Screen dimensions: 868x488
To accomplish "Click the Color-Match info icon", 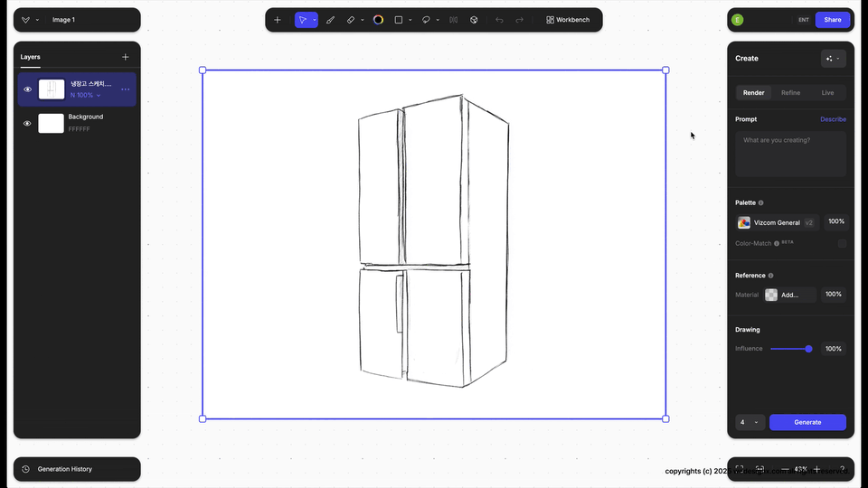I will pyautogui.click(x=777, y=243).
